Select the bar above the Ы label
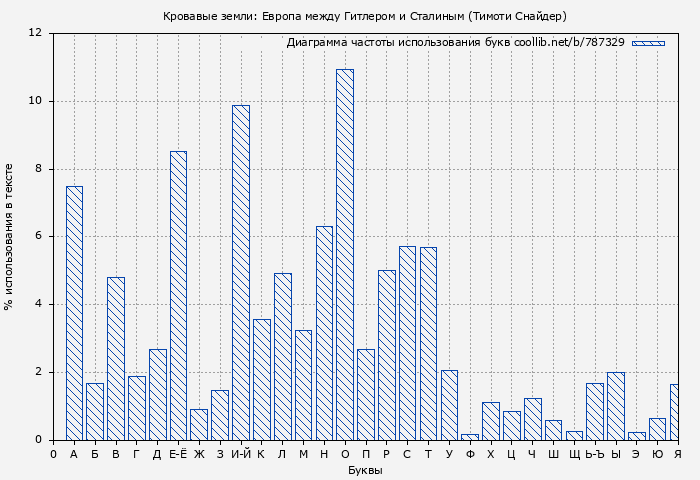Screen dimensions: 700x480 pyautogui.click(x=616, y=406)
